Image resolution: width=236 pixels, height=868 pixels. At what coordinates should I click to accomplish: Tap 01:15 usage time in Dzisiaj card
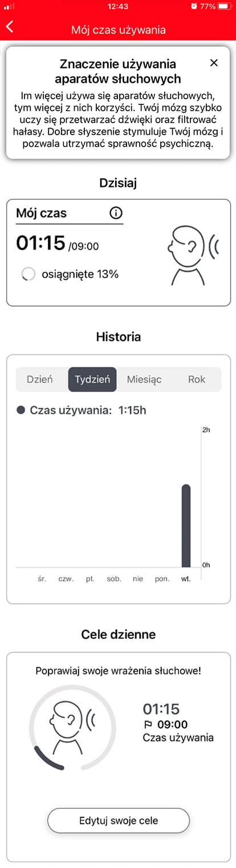click(x=40, y=243)
